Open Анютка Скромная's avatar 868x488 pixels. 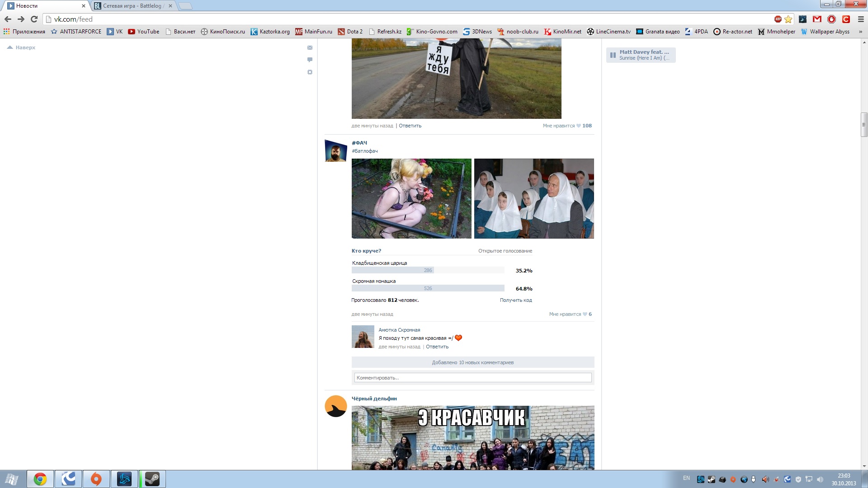point(363,337)
